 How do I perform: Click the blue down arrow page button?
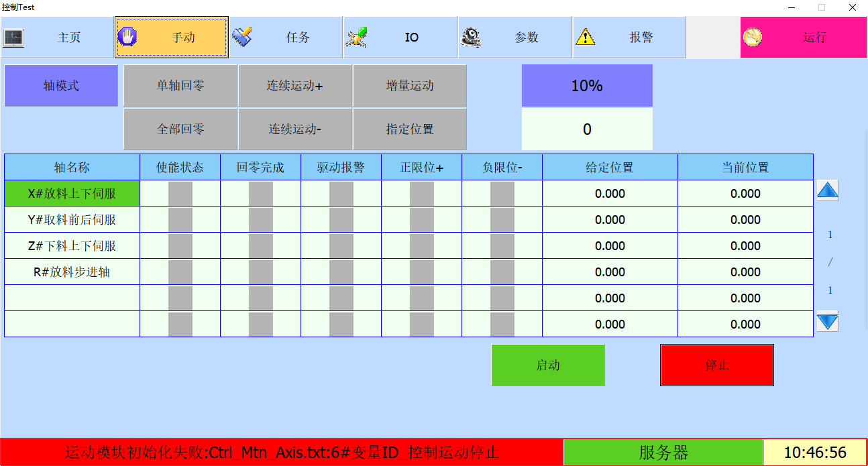[x=827, y=322]
